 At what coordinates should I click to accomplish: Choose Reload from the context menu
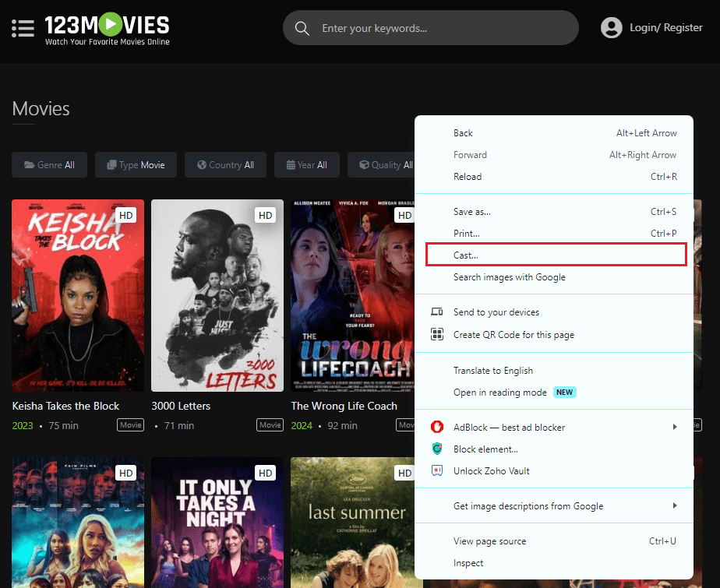click(x=554, y=177)
